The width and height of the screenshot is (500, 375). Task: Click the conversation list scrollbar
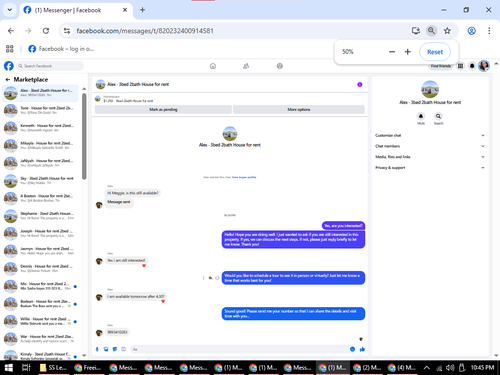click(x=84, y=136)
